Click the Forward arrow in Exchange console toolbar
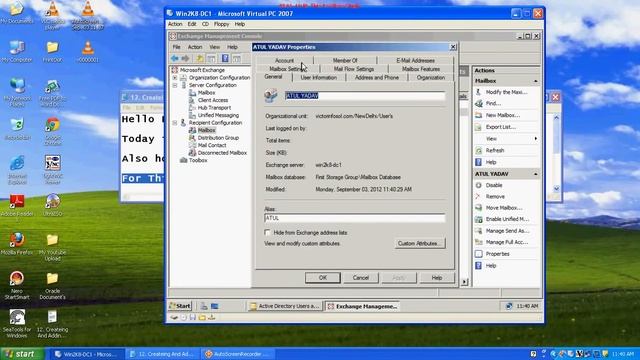 [185, 58]
